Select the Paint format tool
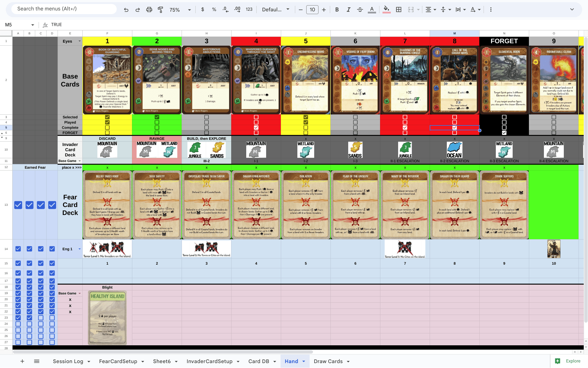Screen dimensions: 588x368 [160, 10]
